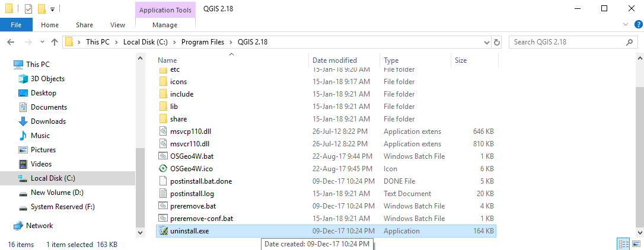
Task: Select the share folder icon
Action: pyautogui.click(x=163, y=119)
